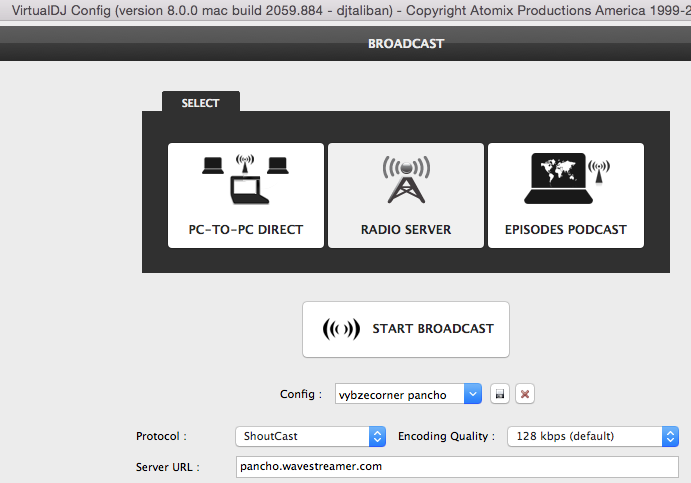Click the BROADCAST header title
This screenshot has width=691, height=483.
pos(405,44)
